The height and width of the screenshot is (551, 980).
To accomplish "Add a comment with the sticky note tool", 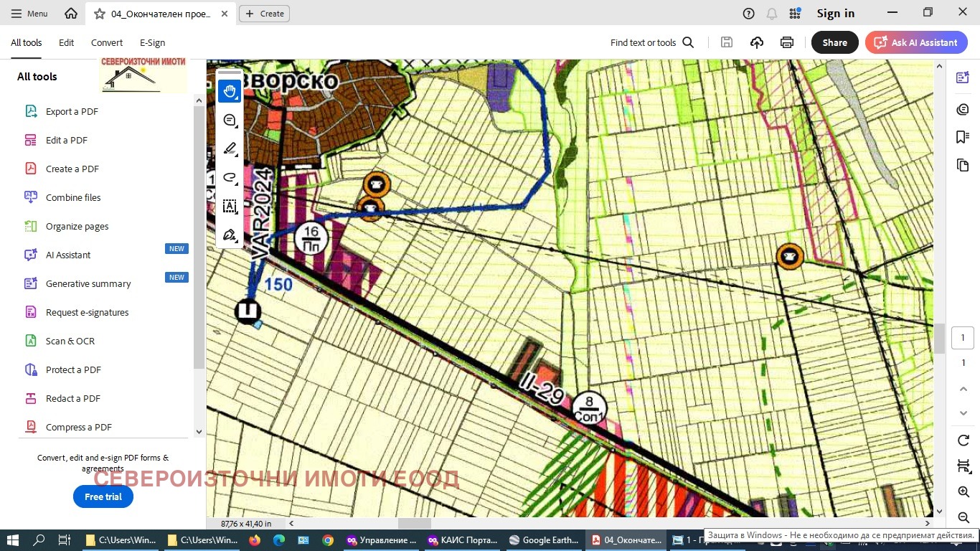I will click(x=230, y=121).
